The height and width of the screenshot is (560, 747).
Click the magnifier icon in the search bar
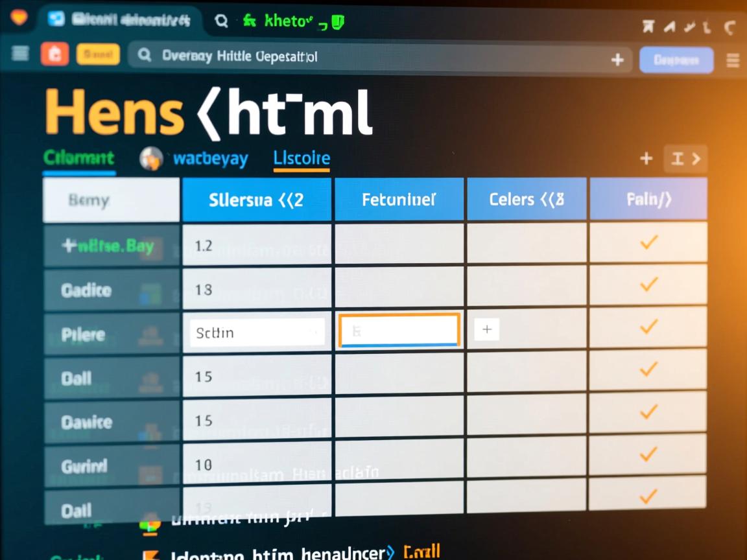(145, 56)
